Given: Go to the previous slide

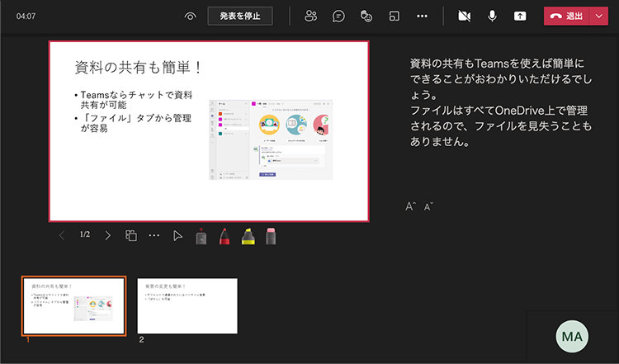Looking at the screenshot, I should point(62,236).
